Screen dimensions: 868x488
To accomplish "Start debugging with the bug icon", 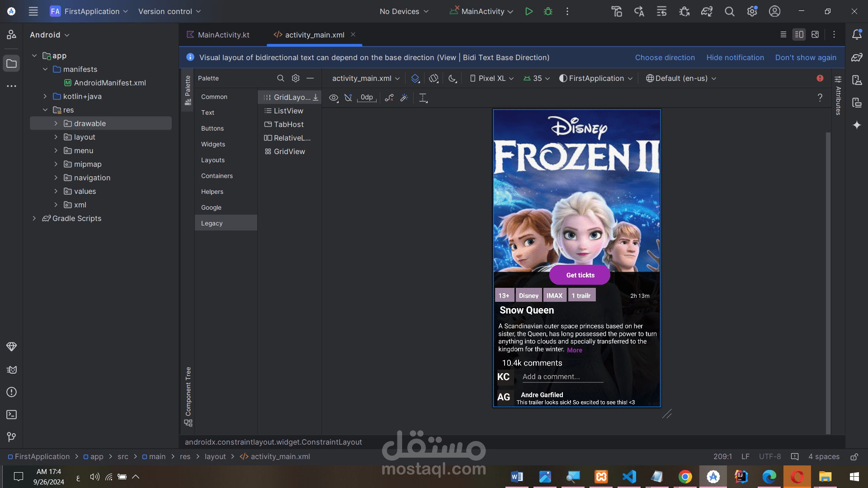I will tap(548, 11).
